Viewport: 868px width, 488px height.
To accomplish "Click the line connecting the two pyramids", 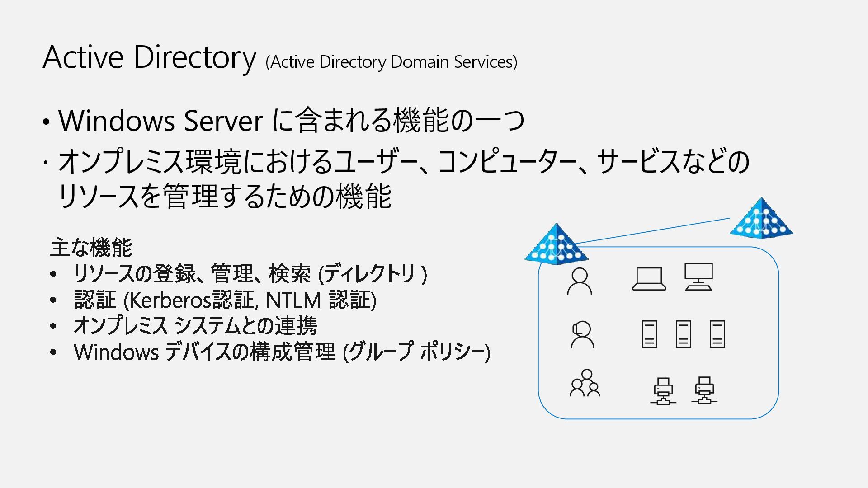I will [651, 231].
